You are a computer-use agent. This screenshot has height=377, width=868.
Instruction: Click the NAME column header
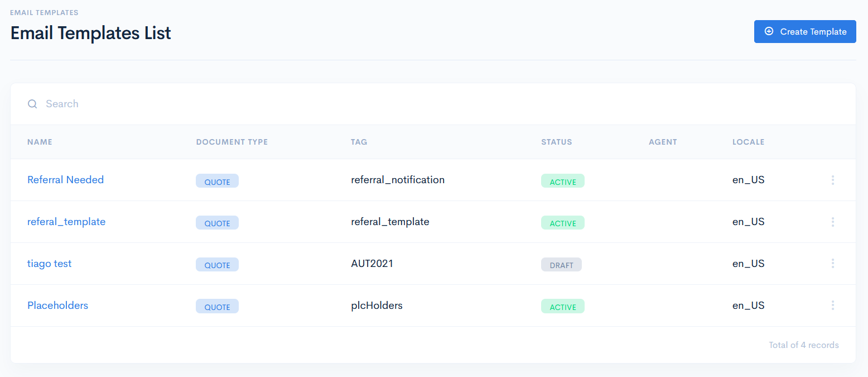[40, 142]
